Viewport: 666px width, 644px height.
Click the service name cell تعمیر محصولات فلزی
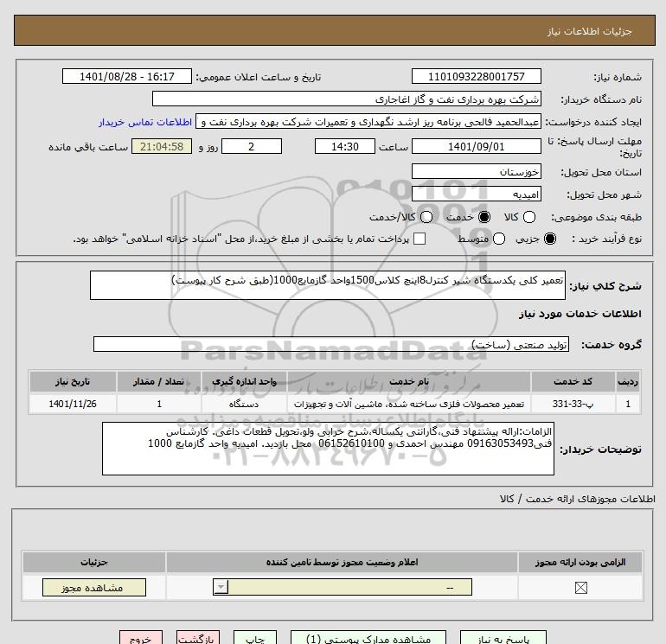409,405
